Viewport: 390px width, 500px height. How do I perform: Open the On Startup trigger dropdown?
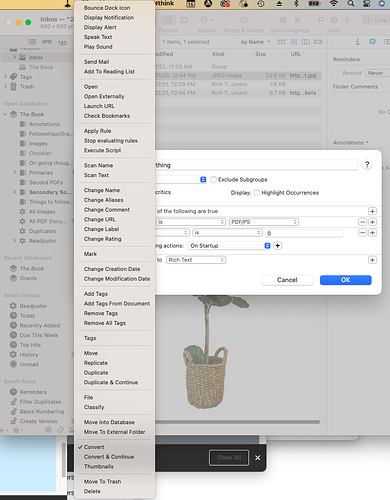tap(229, 245)
